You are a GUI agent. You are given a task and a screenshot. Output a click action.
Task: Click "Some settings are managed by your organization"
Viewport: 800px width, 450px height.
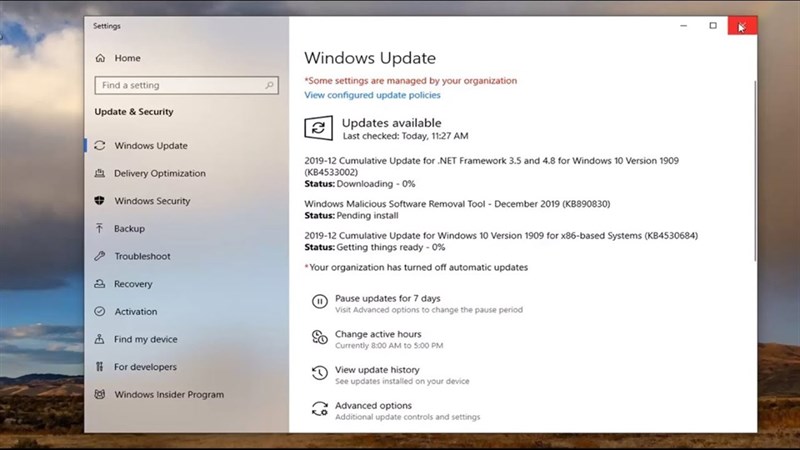point(411,81)
